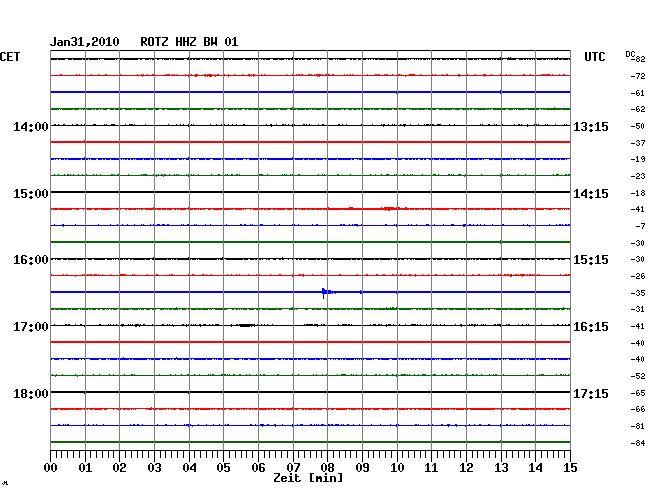Select DC offset value -62
This screenshot has height=494, width=650.
pyautogui.click(x=638, y=109)
